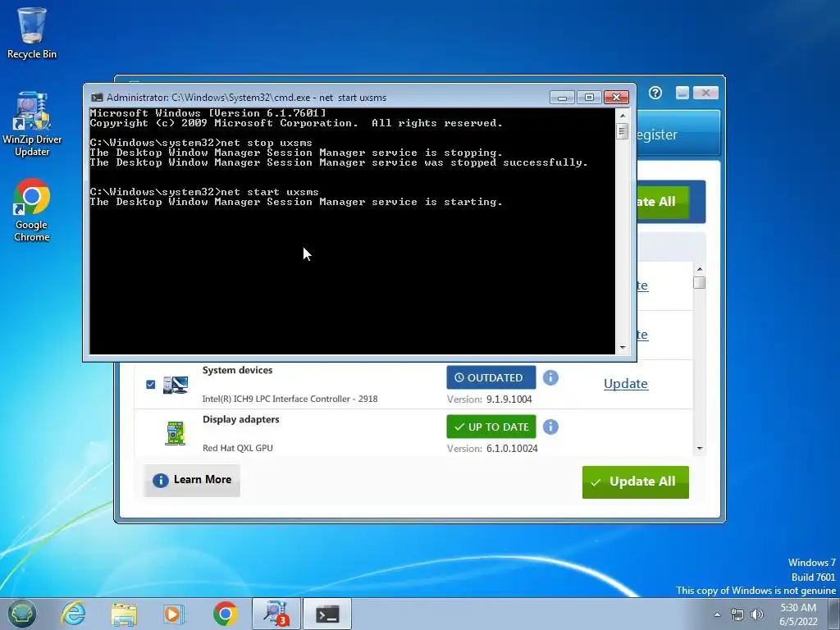Click the System devices category icon
Viewport: 840px width, 630px height.
tap(176, 385)
